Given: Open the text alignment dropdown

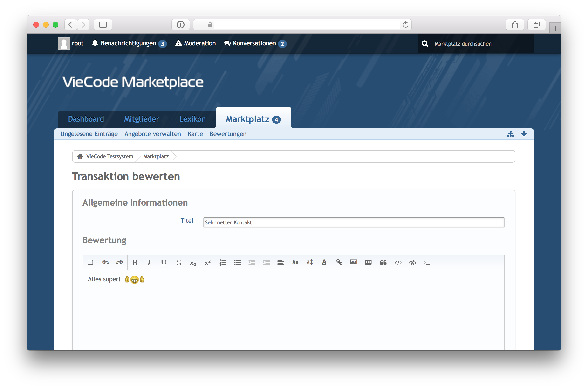Looking at the screenshot, I should [280, 263].
